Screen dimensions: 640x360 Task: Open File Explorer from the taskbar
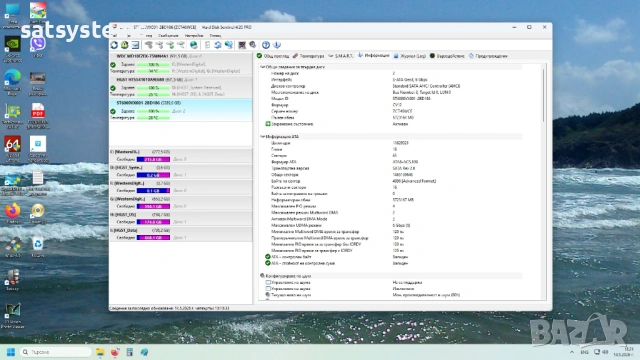(x=100, y=352)
